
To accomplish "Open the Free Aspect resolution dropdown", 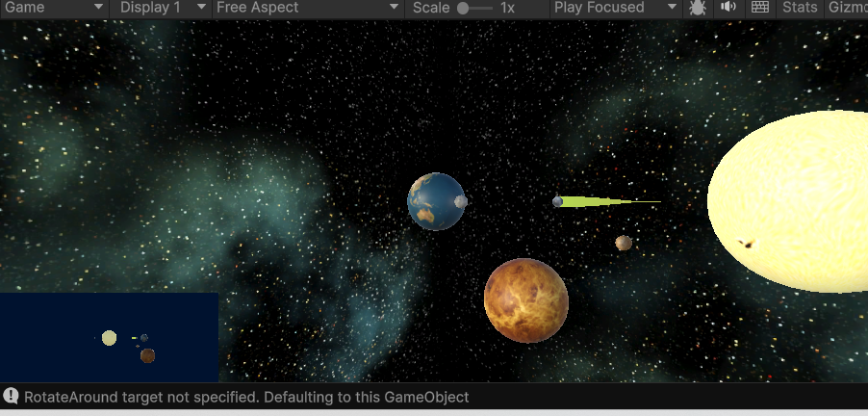I will coord(308,8).
